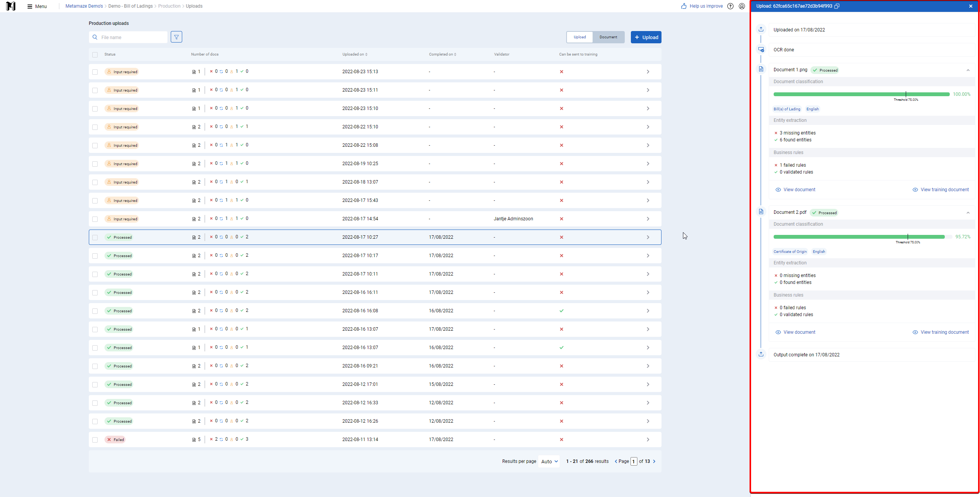This screenshot has height=497, width=980.
Task: Switch to the Upload view tab
Action: click(x=580, y=37)
